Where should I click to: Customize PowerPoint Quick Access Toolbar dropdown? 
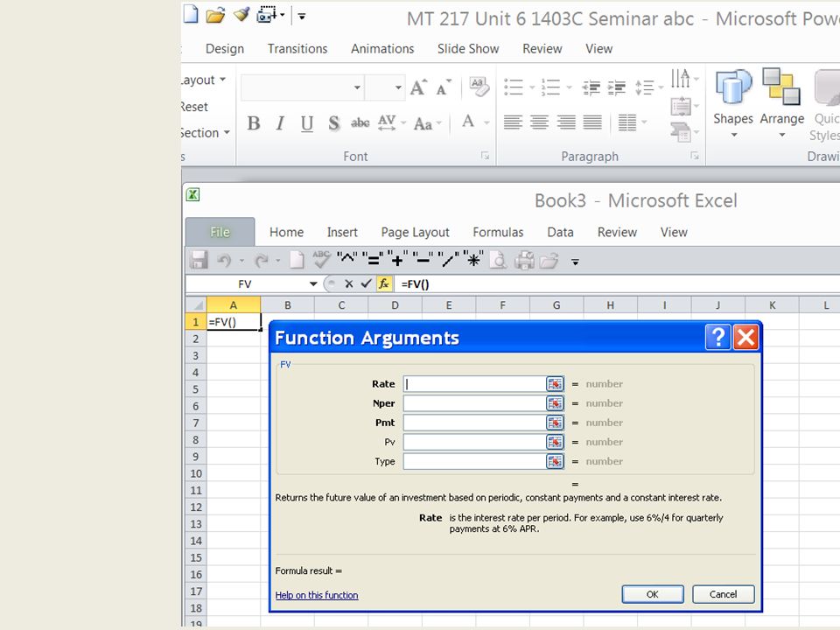coord(302,17)
